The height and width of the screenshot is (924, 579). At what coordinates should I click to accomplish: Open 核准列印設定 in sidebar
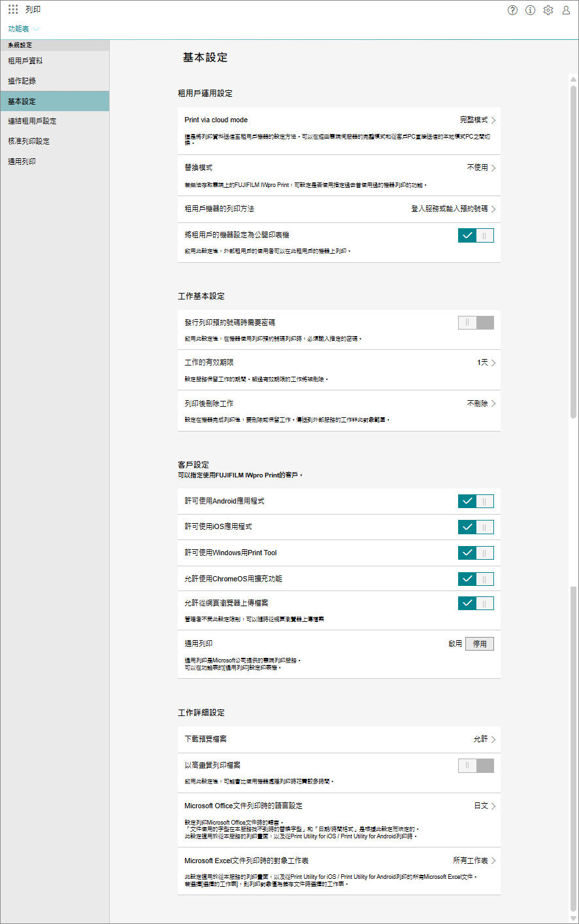coord(29,141)
